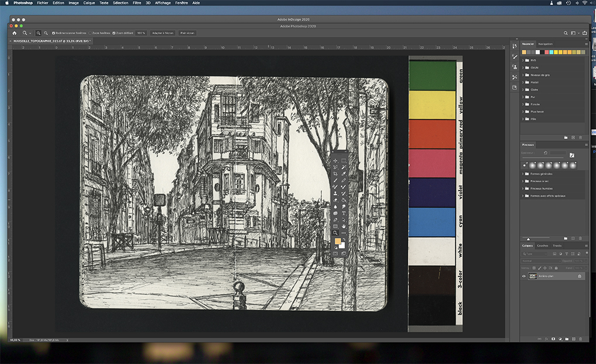The image size is (596, 364).
Task: Expand the Plus foncé swatch folder
Action: coord(523,112)
